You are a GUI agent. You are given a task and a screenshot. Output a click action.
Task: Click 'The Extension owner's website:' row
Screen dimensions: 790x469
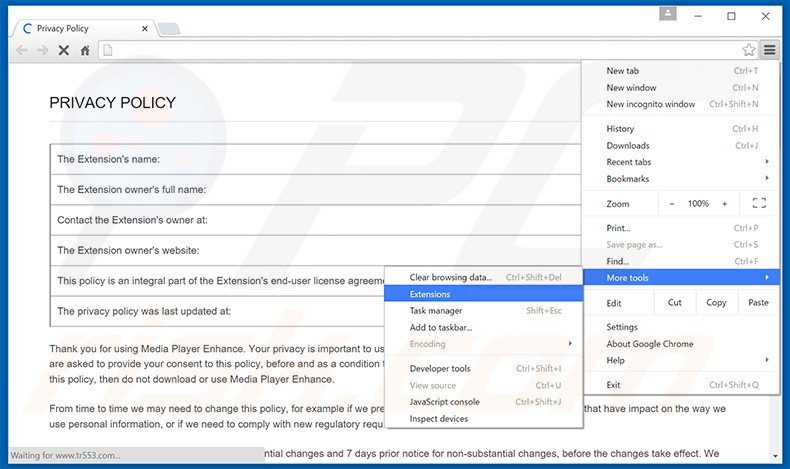tap(315, 250)
